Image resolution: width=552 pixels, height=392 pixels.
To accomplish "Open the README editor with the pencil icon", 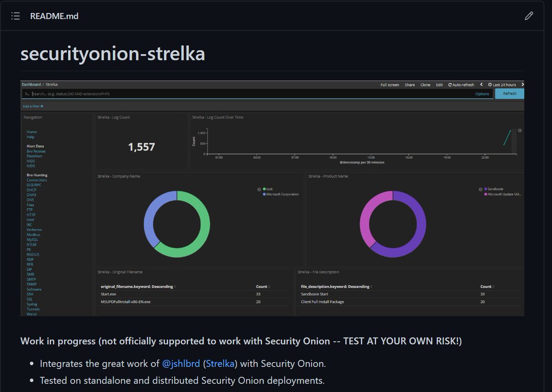I will pos(529,15).
